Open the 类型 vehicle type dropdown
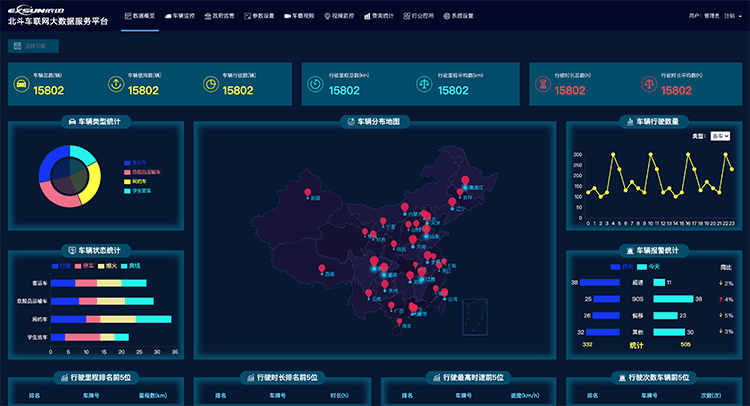Viewport: 750px width, 406px height. pos(720,136)
